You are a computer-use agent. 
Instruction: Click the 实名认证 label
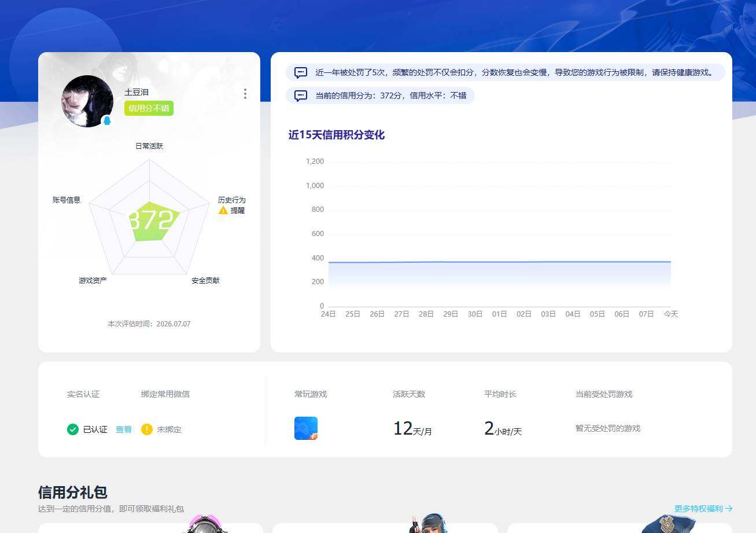pyautogui.click(x=83, y=395)
